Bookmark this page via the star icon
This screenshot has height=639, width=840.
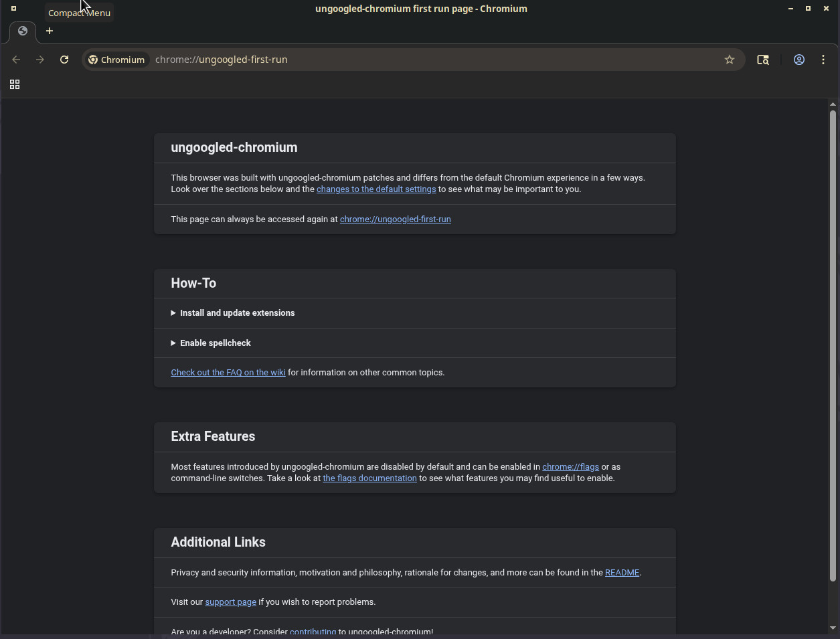730,60
